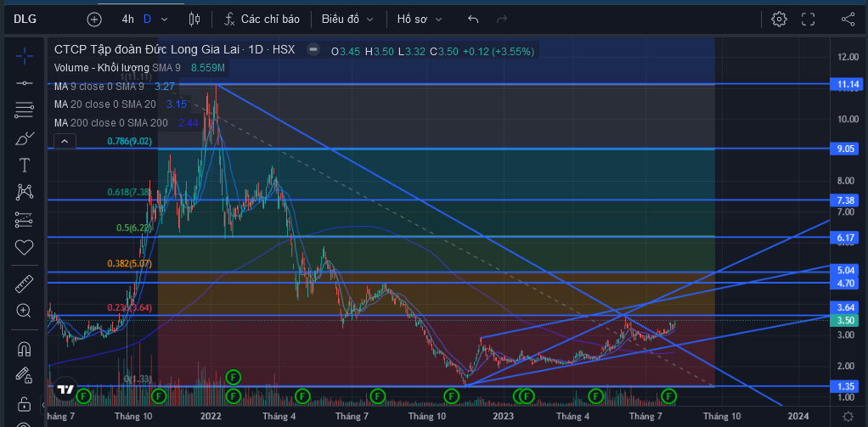Viewport: 868px width, 427px height.
Task: Select the text annotation tool
Action: [24, 165]
